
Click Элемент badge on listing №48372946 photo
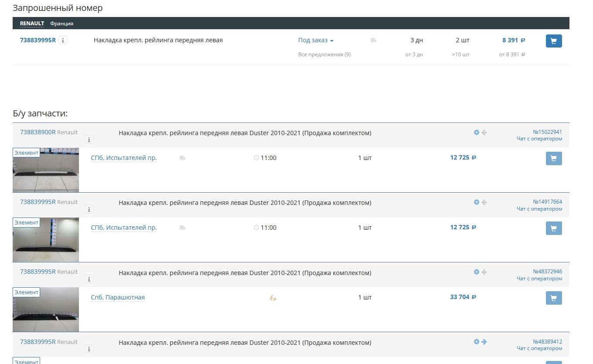click(27, 292)
